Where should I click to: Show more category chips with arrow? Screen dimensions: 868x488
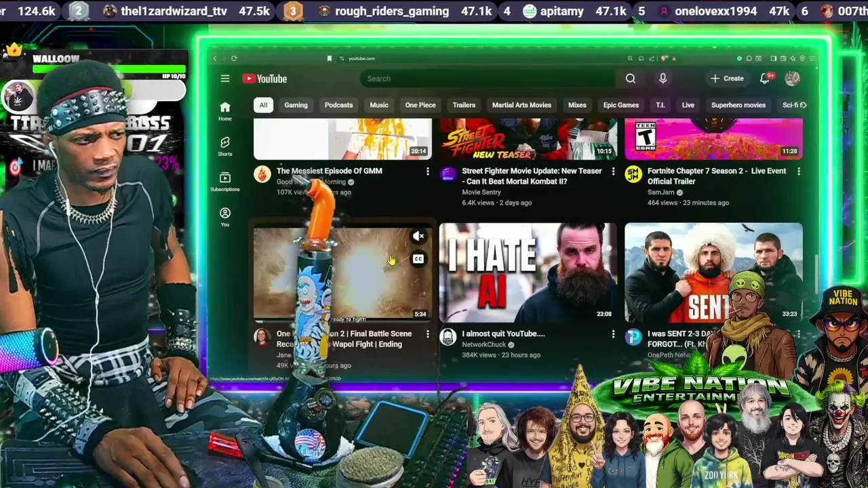tap(804, 105)
